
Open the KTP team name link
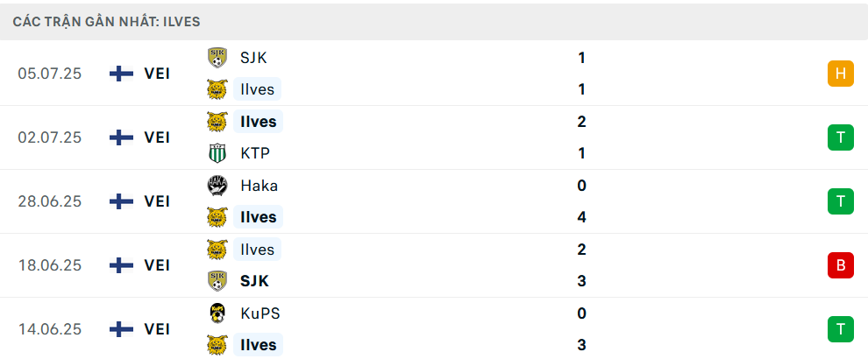point(254,153)
